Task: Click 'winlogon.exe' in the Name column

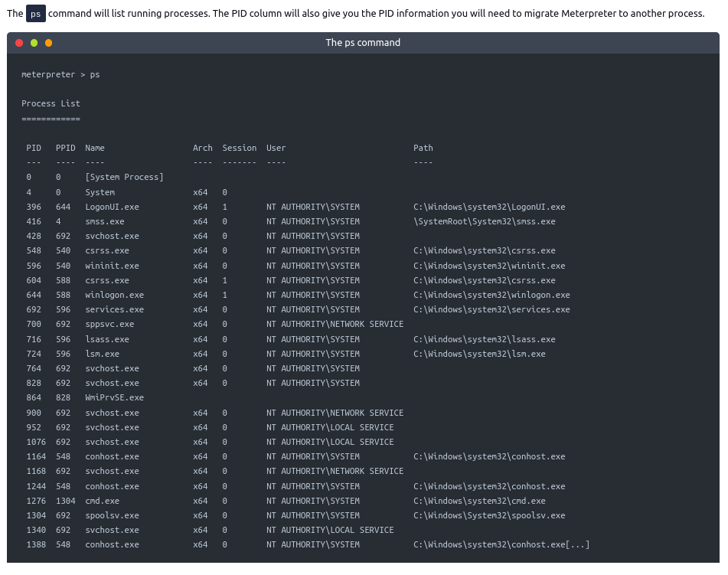Action: (x=115, y=295)
